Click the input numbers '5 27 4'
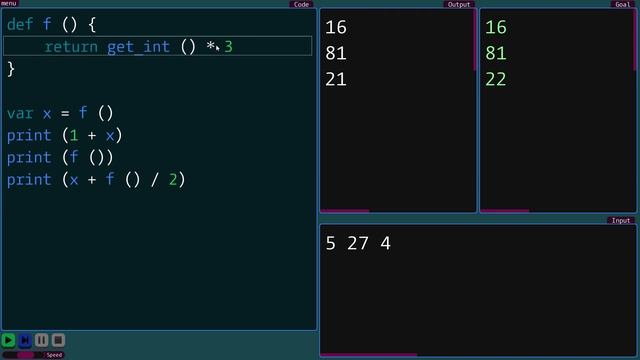The width and height of the screenshot is (640, 360). coord(358,243)
